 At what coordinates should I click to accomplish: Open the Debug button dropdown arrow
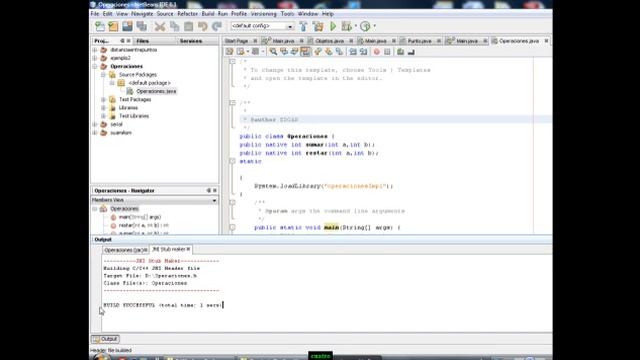pyautogui.click(x=356, y=27)
